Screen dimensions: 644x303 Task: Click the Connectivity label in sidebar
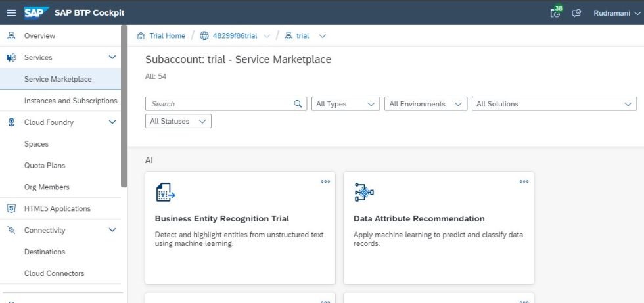(45, 230)
